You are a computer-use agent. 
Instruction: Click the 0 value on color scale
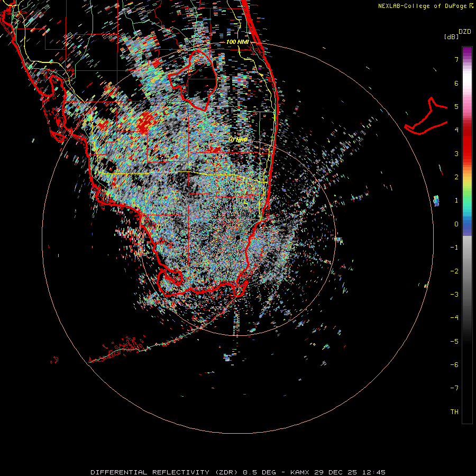coord(456,224)
